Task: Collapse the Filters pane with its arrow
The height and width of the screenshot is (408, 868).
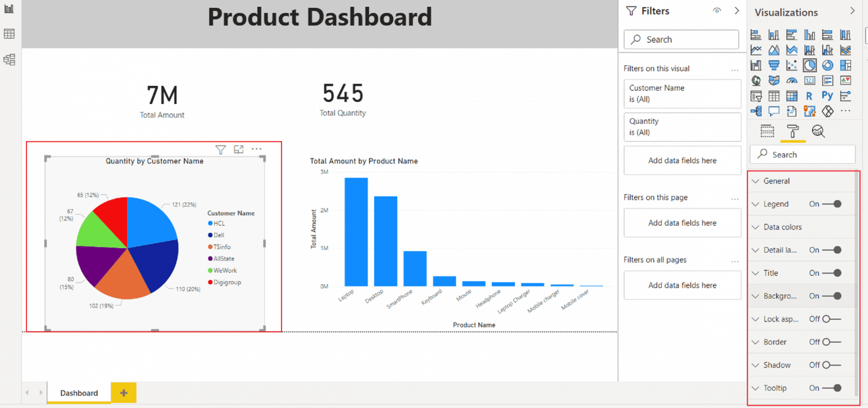Action: tap(737, 10)
